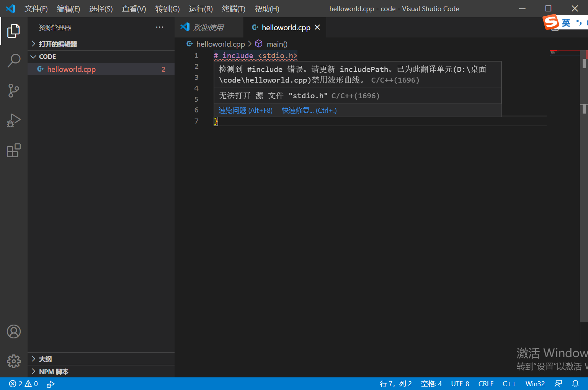Change indentation via 空格: 4

coord(431,383)
